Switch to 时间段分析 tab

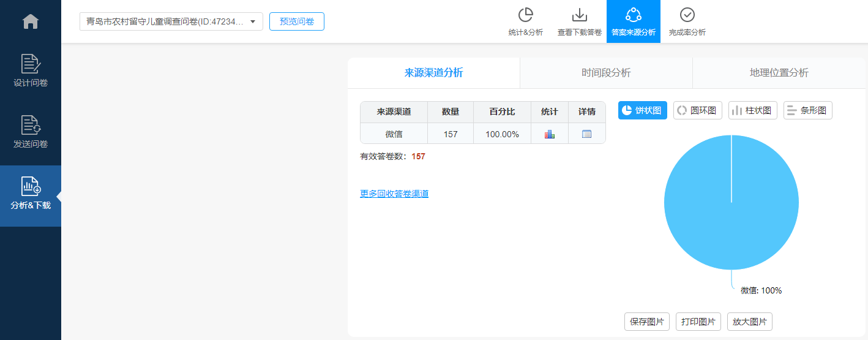tap(606, 73)
